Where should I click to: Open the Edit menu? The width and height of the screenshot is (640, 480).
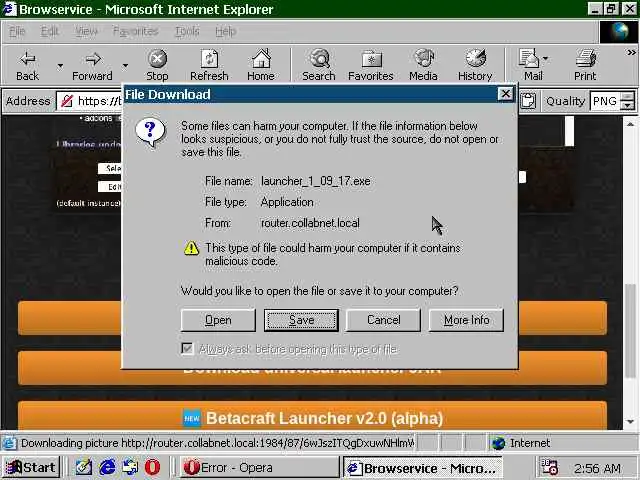point(49,31)
